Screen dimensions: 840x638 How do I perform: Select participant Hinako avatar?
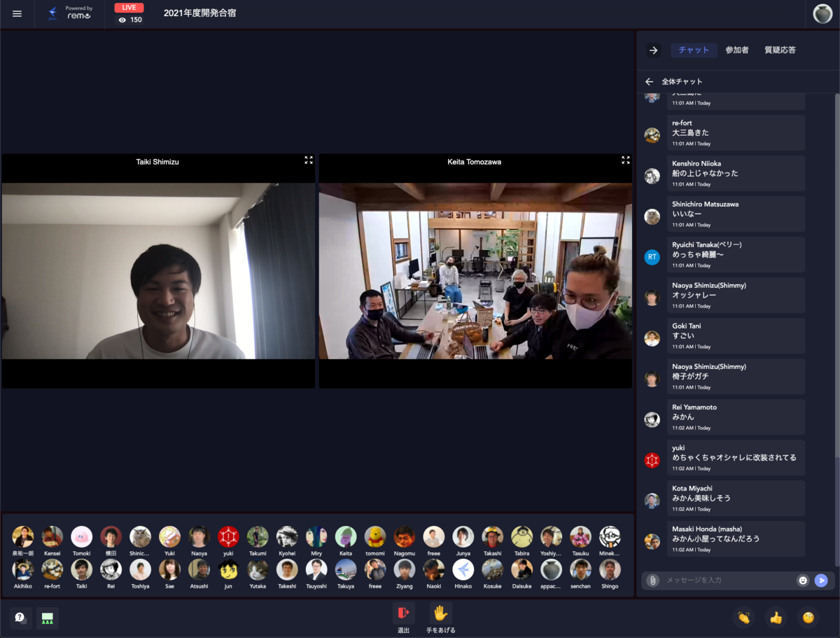463,569
